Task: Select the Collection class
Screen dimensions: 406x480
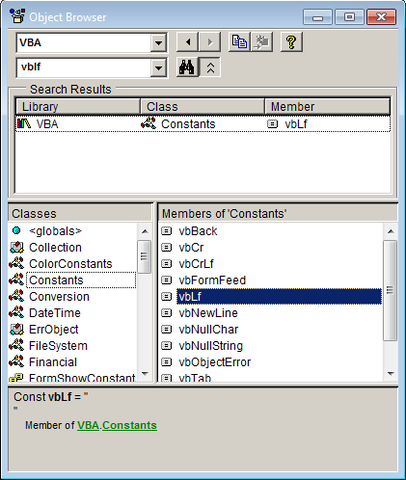Action: pos(55,247)
